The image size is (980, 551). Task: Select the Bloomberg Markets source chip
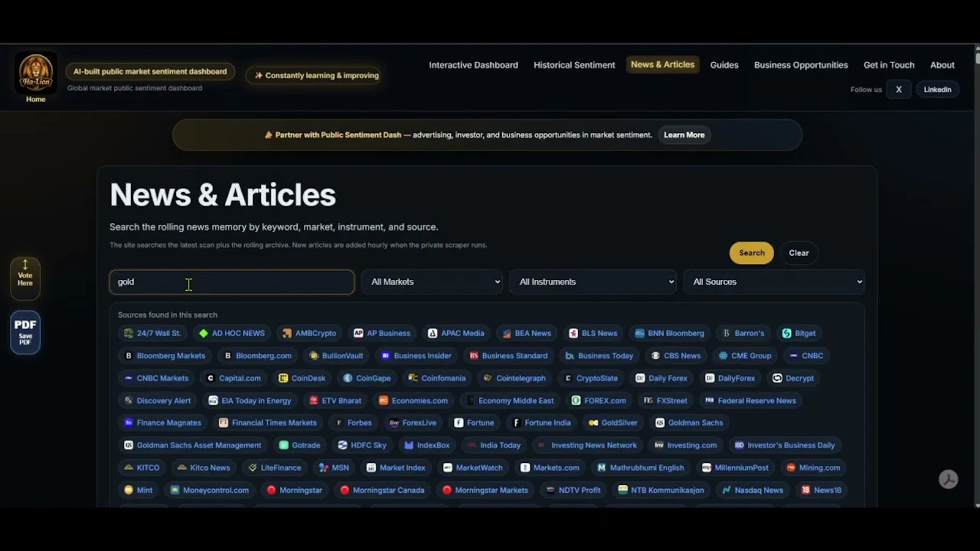pos(165,356)
